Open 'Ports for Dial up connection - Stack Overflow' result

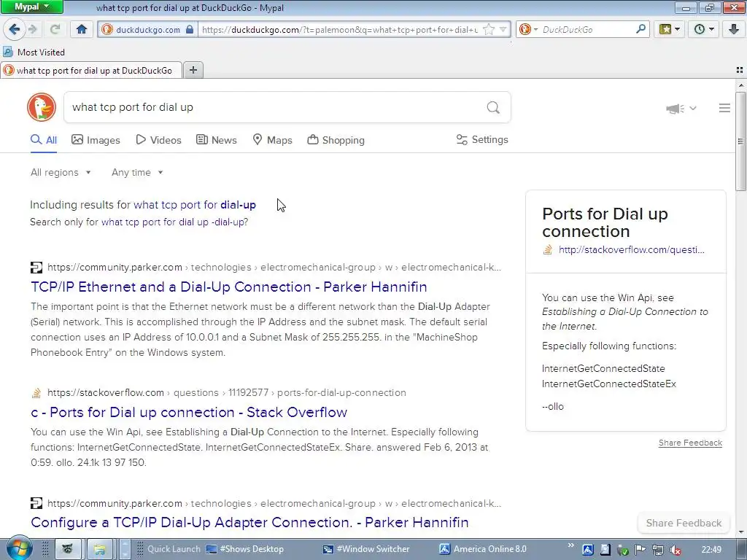(x=189, y=412)
